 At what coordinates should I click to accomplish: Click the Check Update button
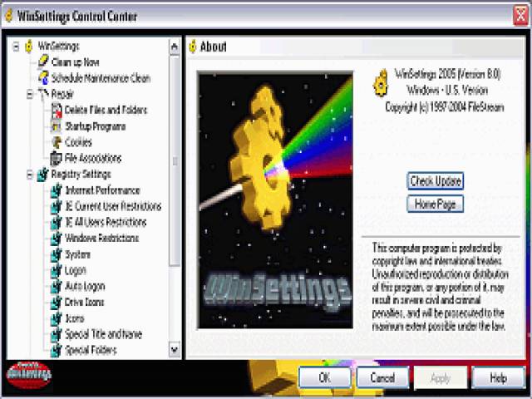[436, 181]
